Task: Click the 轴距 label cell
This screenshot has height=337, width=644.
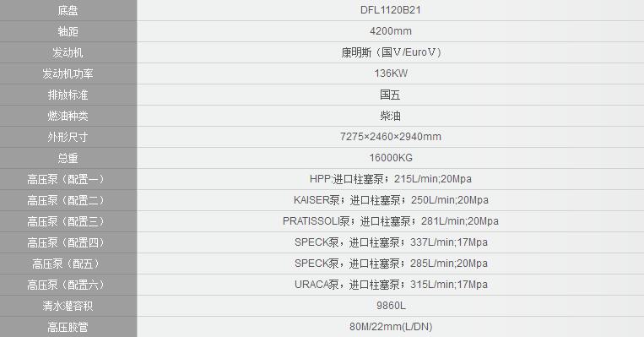Action: pyautogui.click(x=68, y=31)
